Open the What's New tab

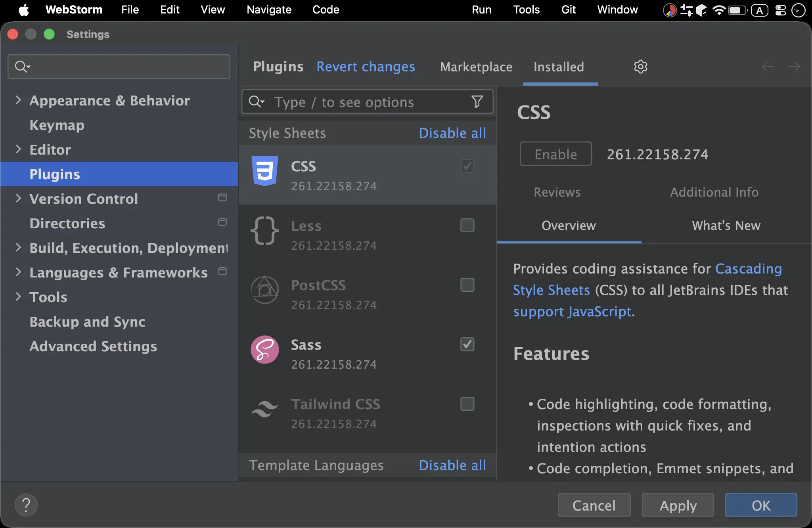pyautogui.click(x=726, y=226)
